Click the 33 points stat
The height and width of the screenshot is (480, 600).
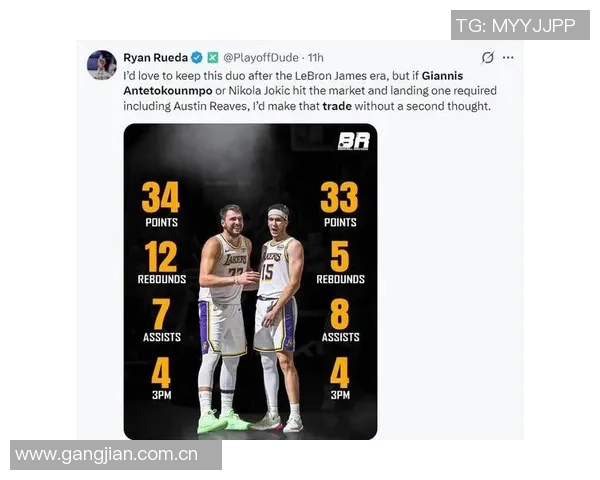(x=340, y=205)
